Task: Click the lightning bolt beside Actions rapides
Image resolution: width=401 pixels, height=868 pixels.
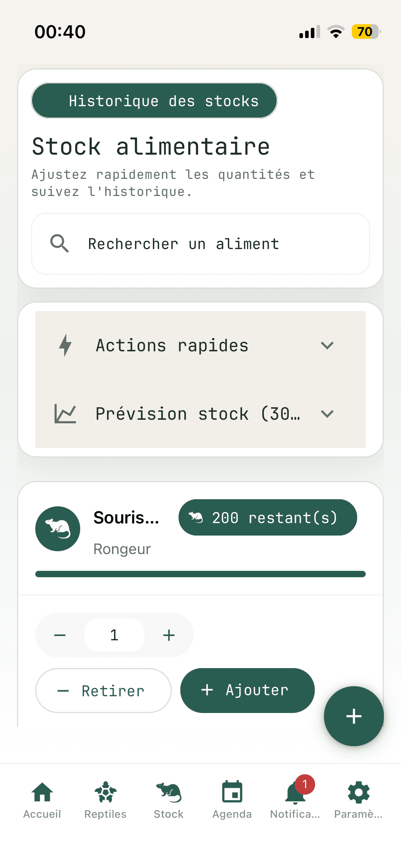Action: coord(65,345)
